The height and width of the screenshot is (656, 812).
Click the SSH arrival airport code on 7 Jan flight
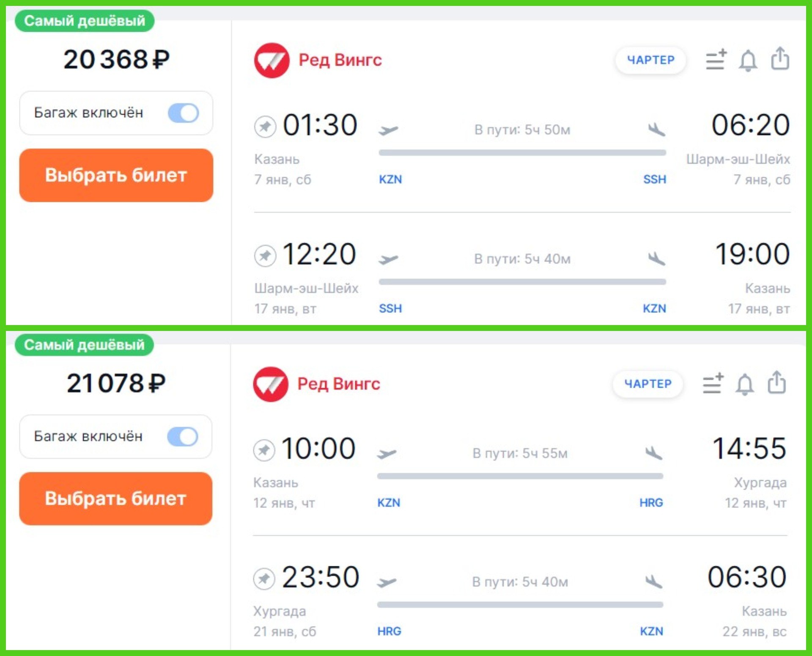[x=654, y=179]
